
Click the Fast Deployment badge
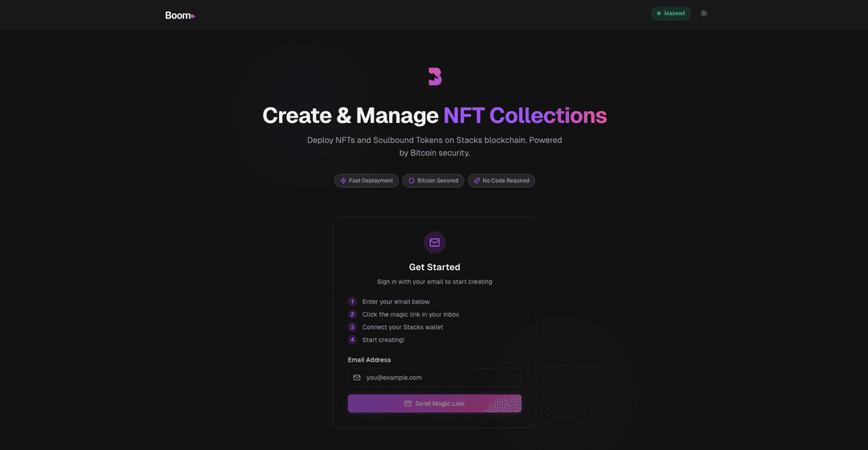(366, 181)
